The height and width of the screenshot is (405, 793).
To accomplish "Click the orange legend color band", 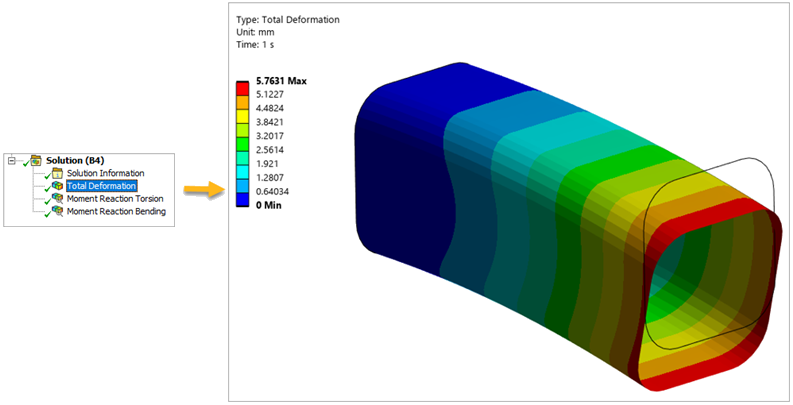I will pyautogui.click(x=243, y=102).
